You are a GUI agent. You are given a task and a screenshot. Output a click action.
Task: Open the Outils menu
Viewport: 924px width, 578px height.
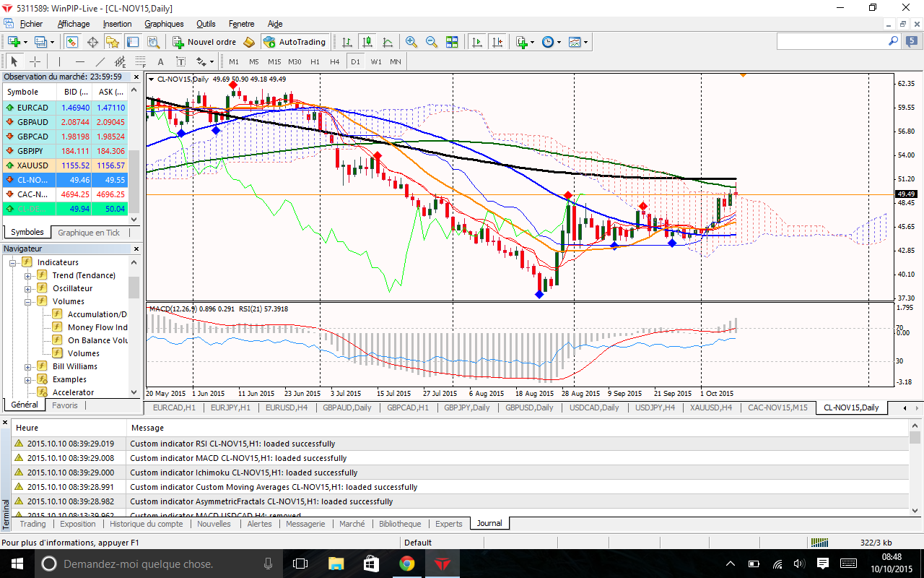[x=206, y=24]
